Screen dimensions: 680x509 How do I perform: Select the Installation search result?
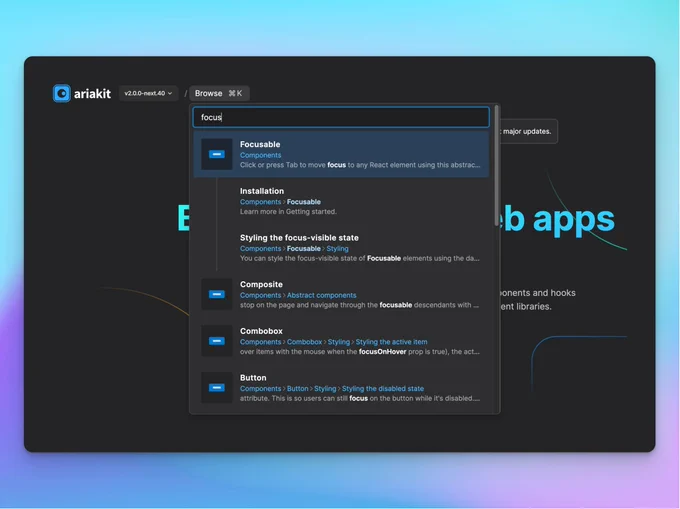(x=341, y=201)
